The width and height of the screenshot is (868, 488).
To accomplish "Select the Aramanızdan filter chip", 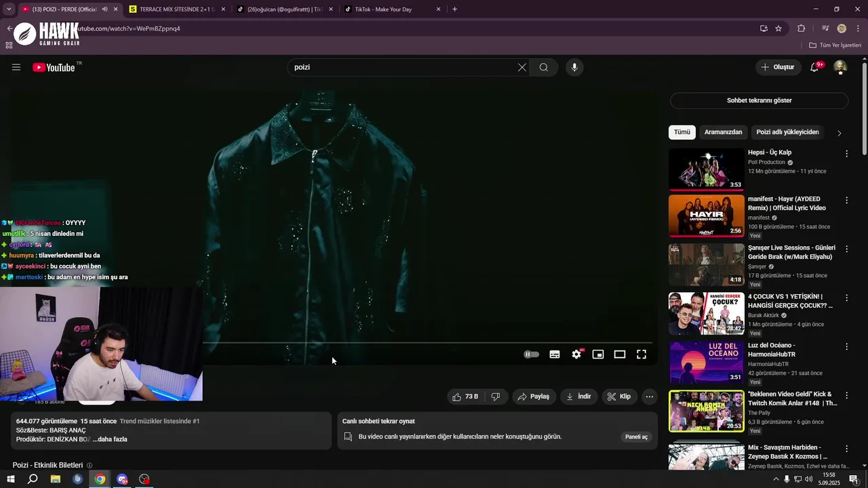I will pyautogui.click(x=723, y=132).
